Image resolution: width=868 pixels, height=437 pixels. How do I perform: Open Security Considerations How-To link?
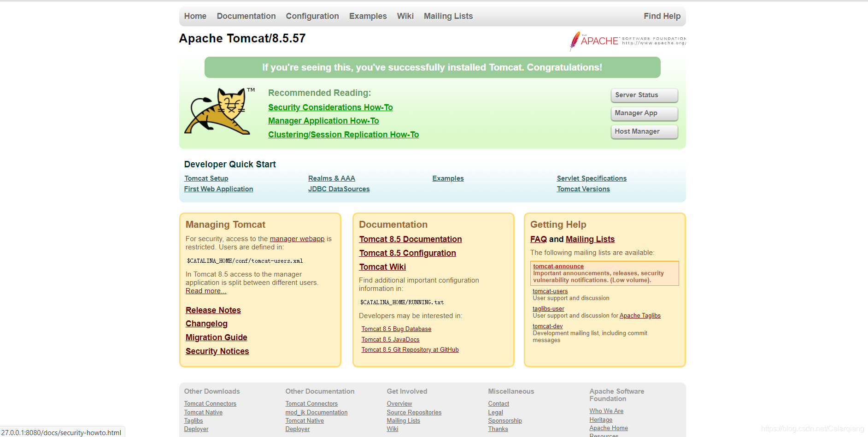330,107
